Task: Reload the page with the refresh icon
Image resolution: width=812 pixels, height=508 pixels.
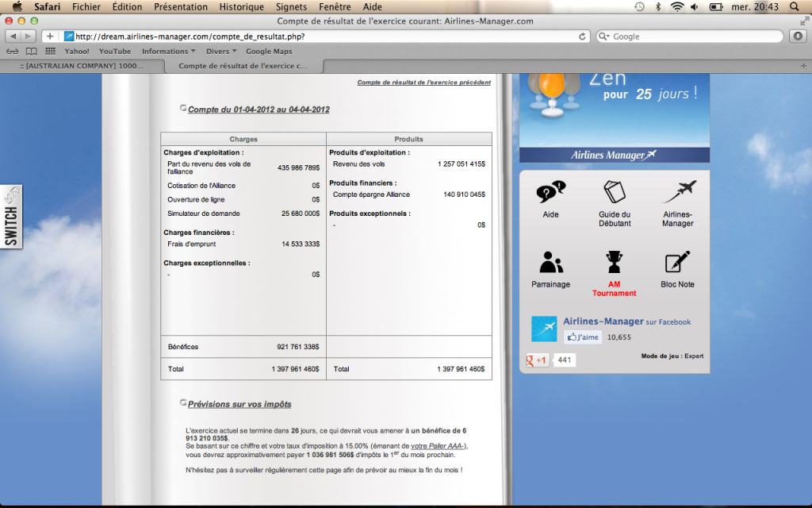Action: [x=582, y=37]
